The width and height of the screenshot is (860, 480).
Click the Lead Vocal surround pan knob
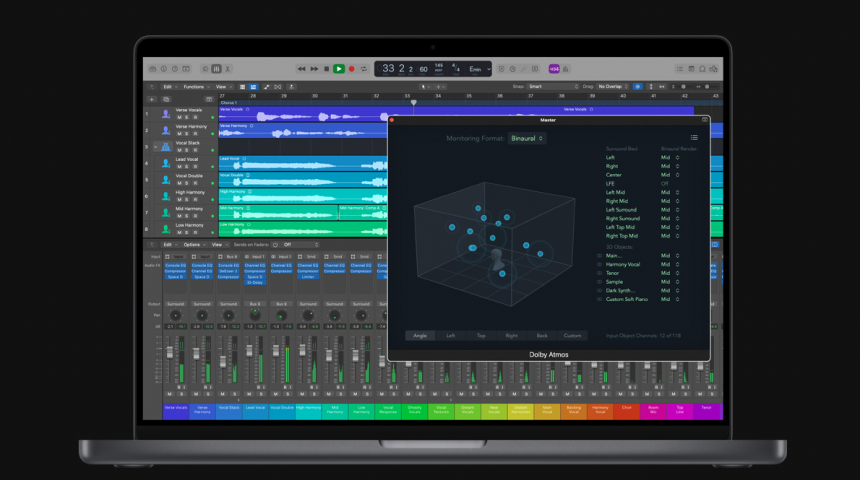tap(255, 315)
